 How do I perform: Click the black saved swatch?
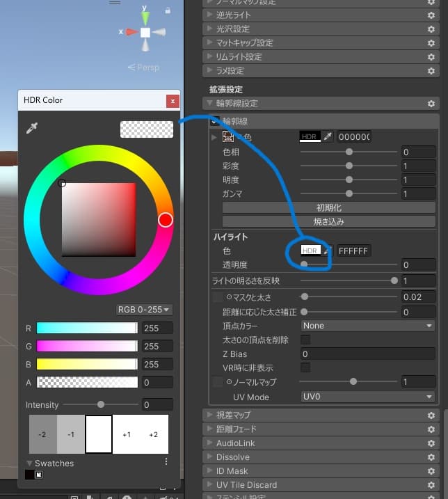29,475
